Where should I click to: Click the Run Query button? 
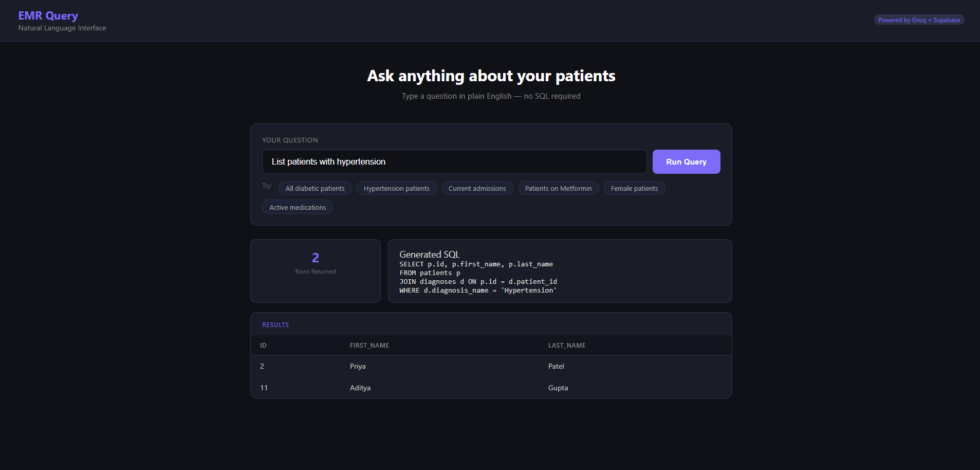point(686,161)
